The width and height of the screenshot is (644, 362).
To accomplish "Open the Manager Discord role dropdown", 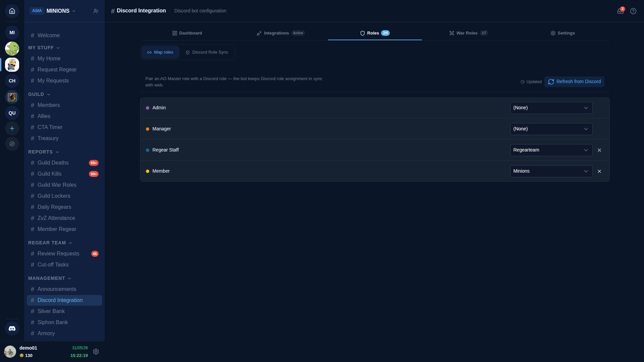I will point(551,129).
